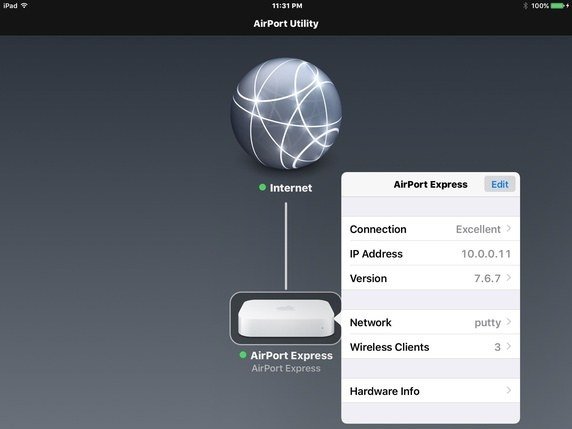
Task: Tap the Wi-Fi icon in the status bar
Action: tap(25, 5)
